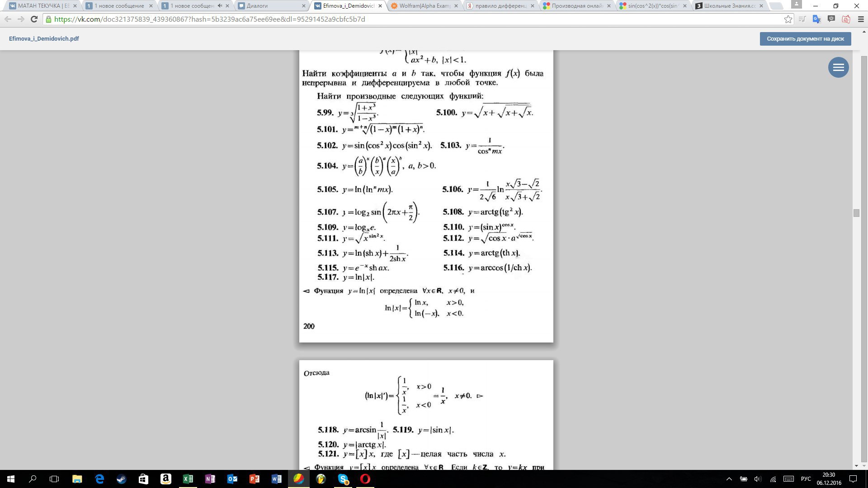Reload the current page
The width and height of the screenshot is (868, 488).
pyautogui.click(x=34, y=19)
